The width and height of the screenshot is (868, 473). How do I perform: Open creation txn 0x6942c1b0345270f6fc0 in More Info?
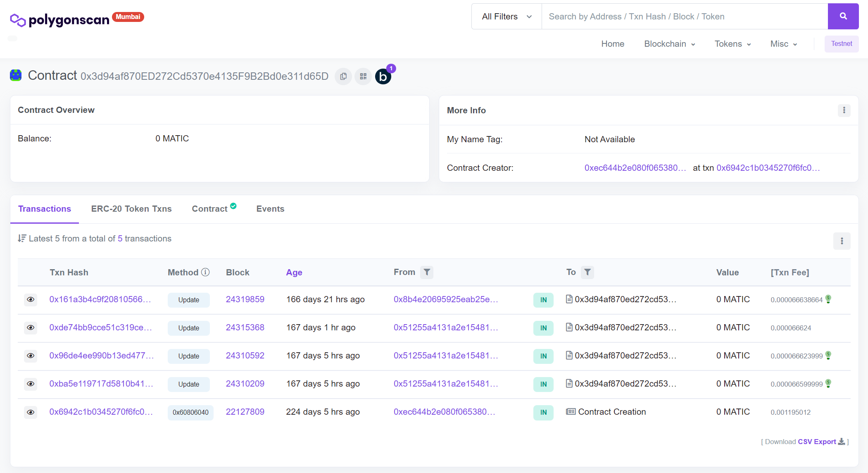768,168
